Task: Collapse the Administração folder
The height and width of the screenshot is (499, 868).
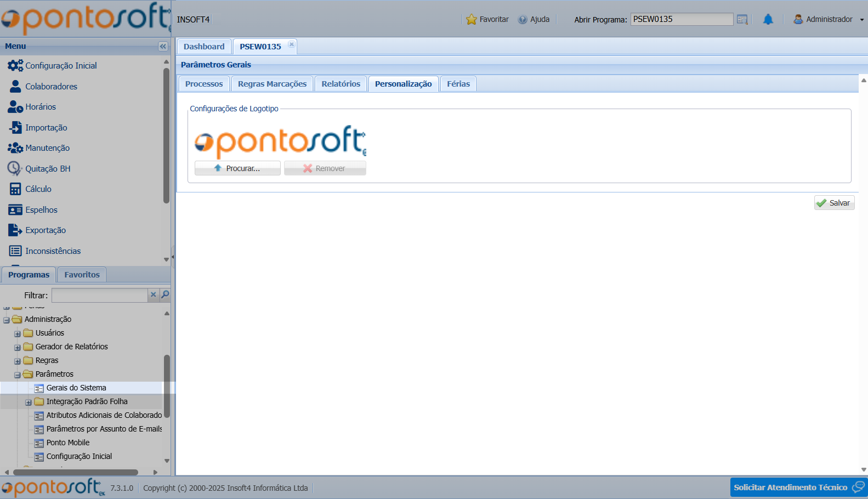Action: click(x=7, y=320)
